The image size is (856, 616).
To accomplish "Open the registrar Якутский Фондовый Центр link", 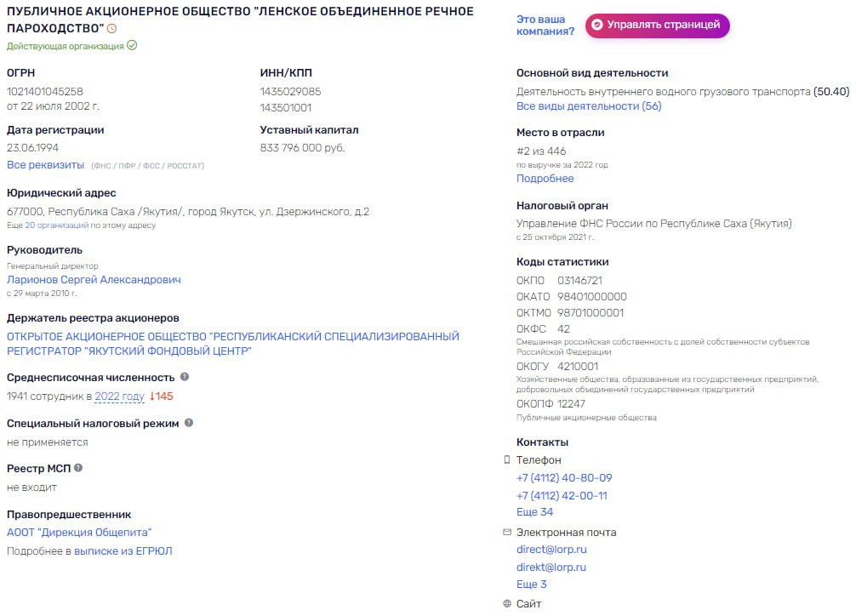I will (233, 344).
